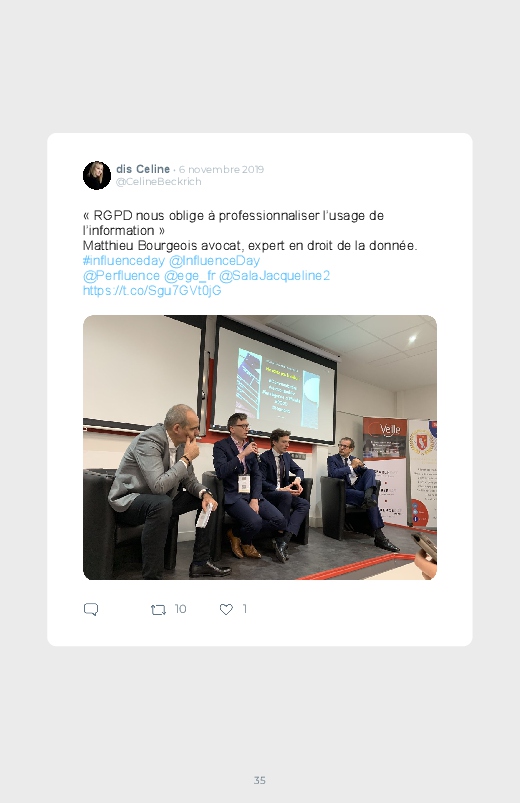Open the conference panel photo
Viewport: 520px width, 803px height.
260,447
